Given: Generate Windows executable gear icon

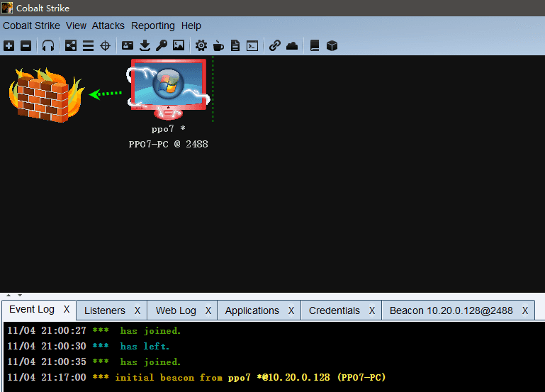Looking at the screenshot, I should click(x=201, y=45).
